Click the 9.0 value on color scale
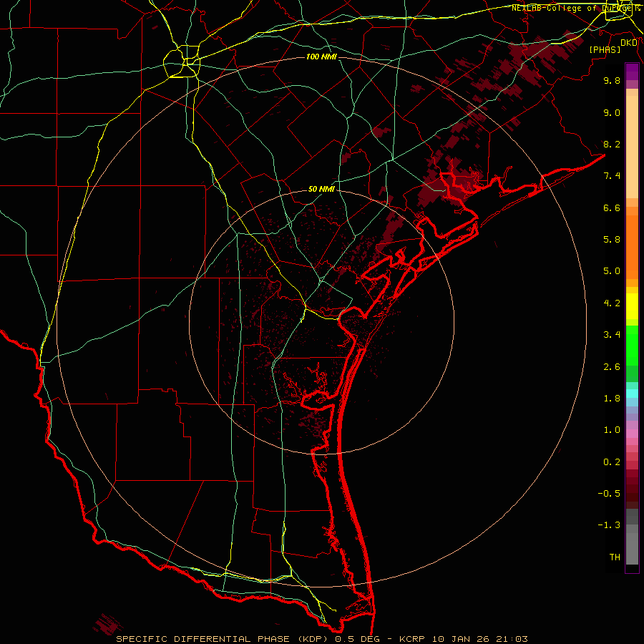This screenshot has height=644, width=644. (x=612, y=112)
